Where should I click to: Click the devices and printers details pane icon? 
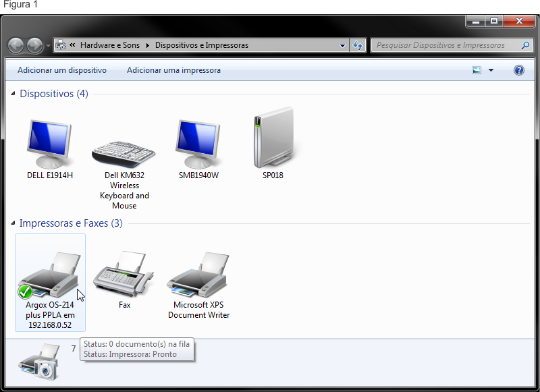point(40,362)
